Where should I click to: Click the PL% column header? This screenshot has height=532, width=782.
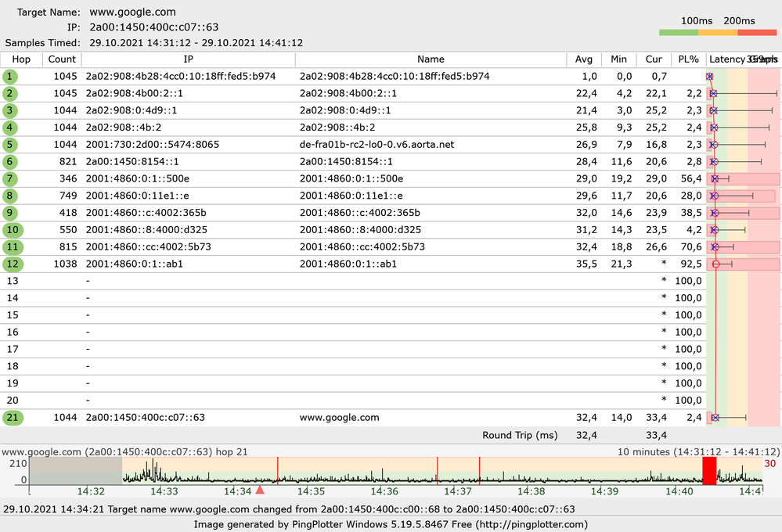[689, 59]
